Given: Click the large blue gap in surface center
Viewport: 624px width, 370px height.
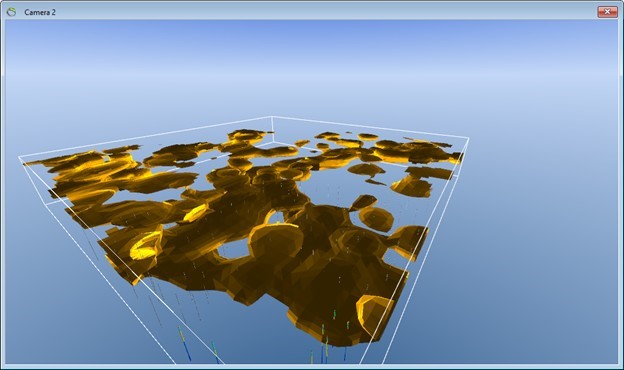Looking at the screenshot, I should [235, 249].
